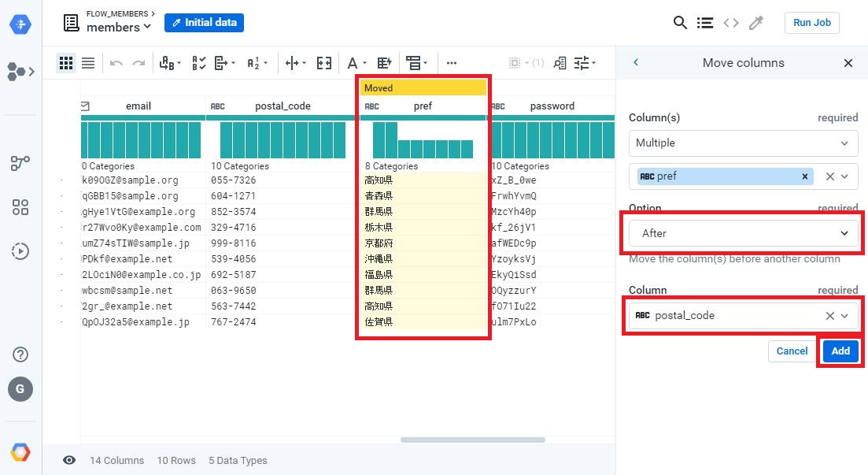Switch to column list view
This screenshot has width=868, height=475.
[87, 63]
